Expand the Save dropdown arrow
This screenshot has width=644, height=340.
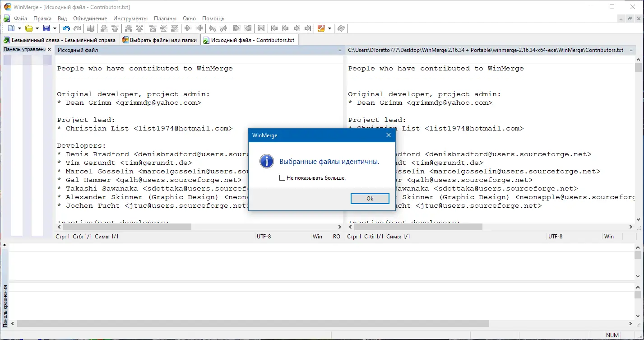click(55, 28)
